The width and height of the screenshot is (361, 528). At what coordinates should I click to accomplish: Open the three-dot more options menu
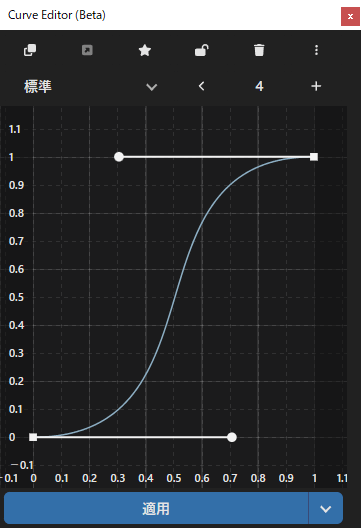click(x=316, y=50)
